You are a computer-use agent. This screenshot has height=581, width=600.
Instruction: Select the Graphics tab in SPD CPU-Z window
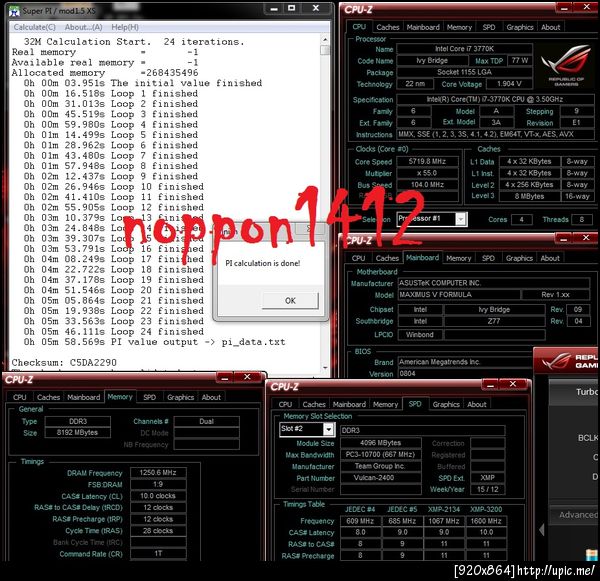click(x=446, y=405)
